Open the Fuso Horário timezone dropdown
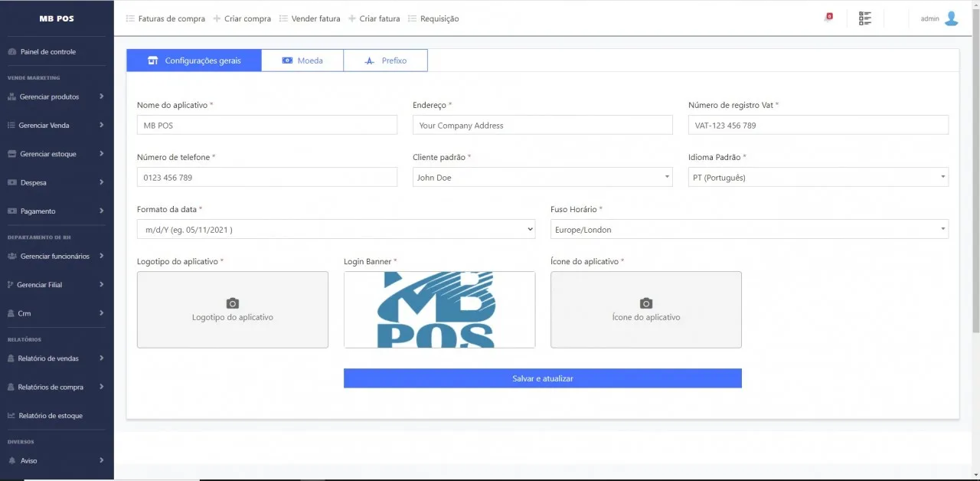 pyautogui.click(x=750, y=230)
